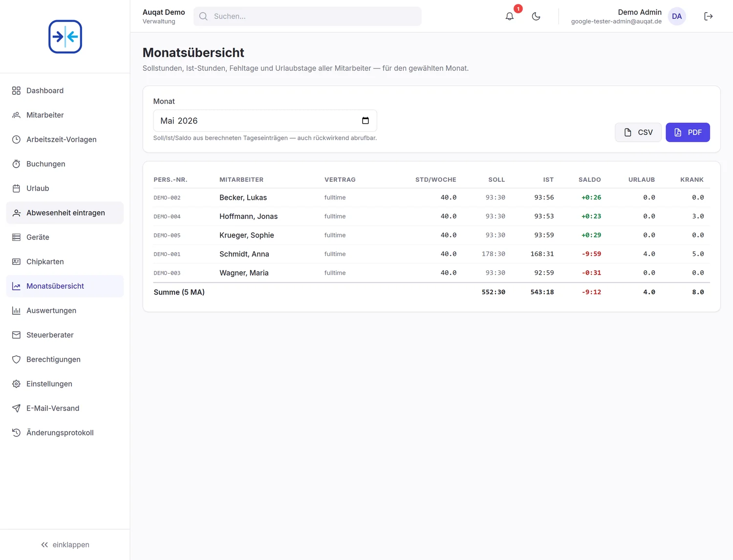The height and width of the screenshot is (560, 733).
Task: Click the logout icon
Action: pos(708,16)
